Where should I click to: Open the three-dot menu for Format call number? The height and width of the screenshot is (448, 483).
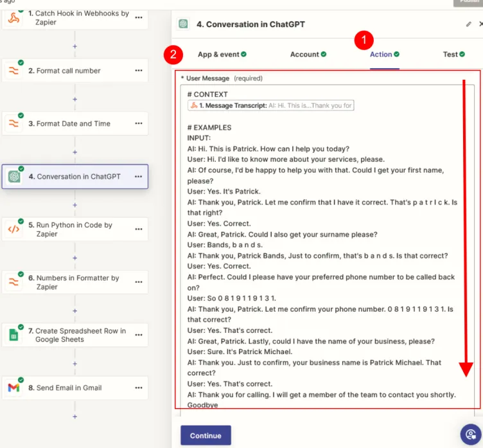[x=139, y=71]
